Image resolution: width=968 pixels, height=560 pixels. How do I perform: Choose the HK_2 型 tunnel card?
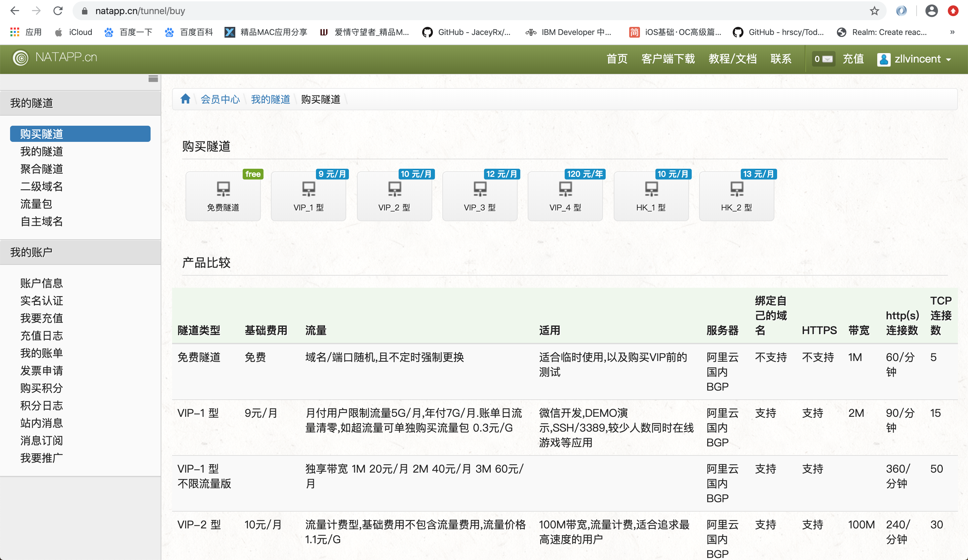[736, 196]
